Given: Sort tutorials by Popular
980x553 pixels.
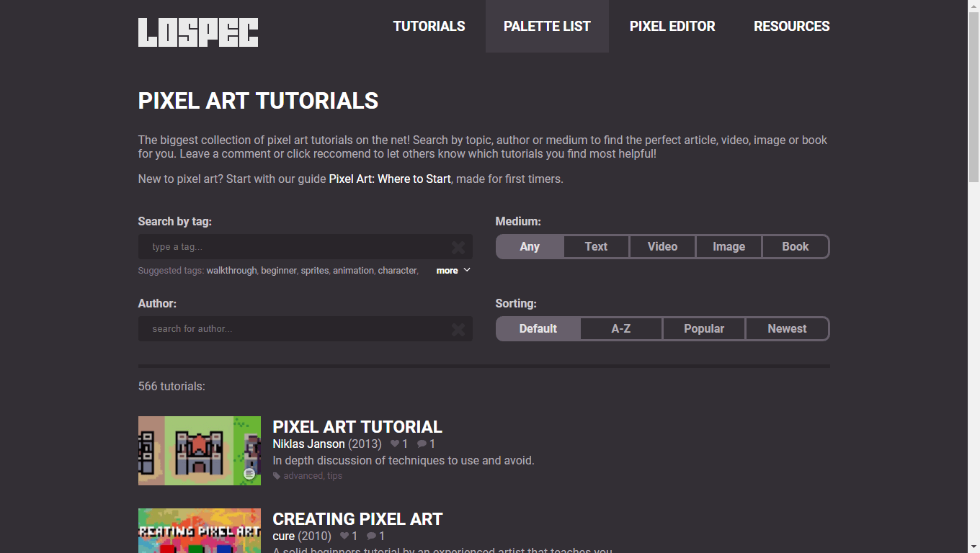Looking at the screenshot, I should (703, 328).
